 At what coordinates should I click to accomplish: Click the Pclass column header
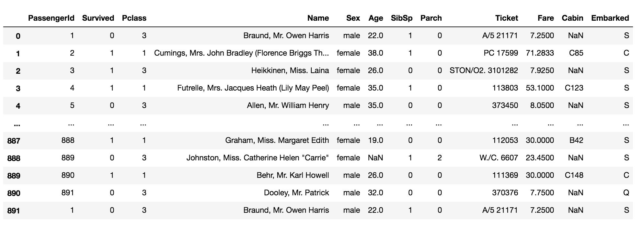(x=134, y=18)
